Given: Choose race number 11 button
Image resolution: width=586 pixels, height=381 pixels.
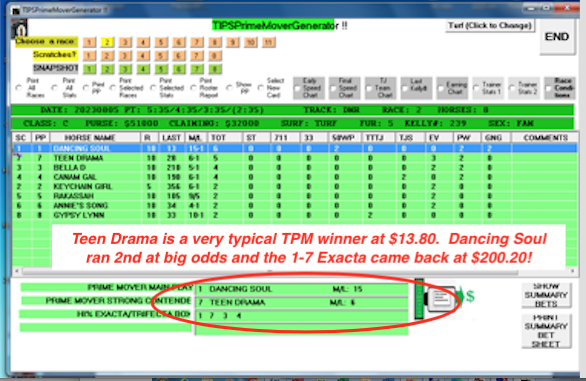Looking at the screenshot, I should (x=268, y=42).
